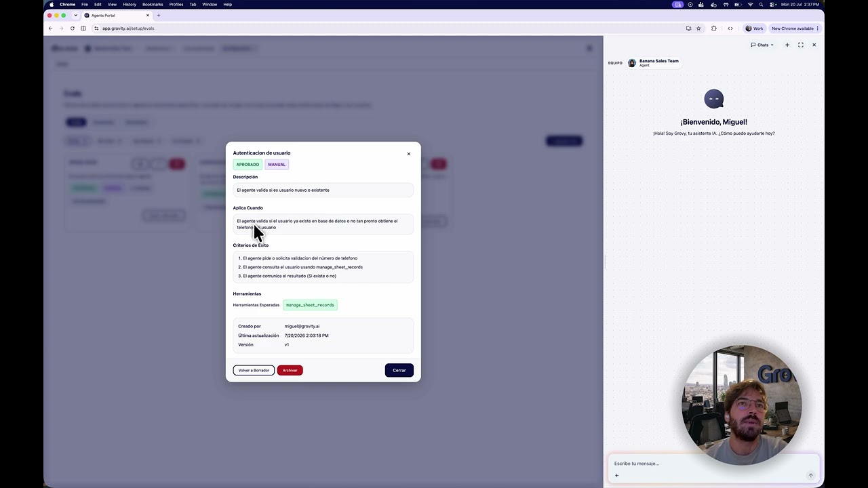The width and height of the screenshot is (868, 488).
Task: Click install app icon in address bar
Action: [688, 28]
